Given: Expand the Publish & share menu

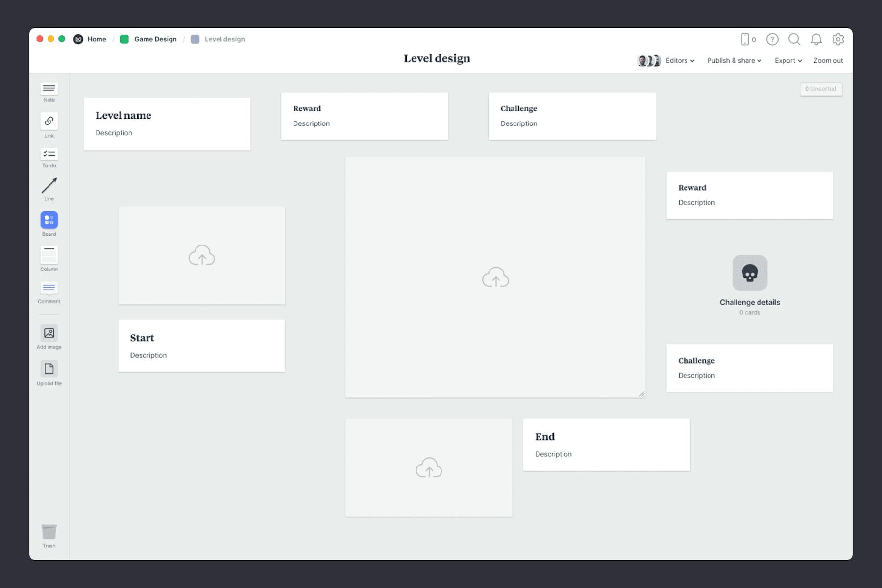Looking at the screenshot, I should 734,60.
